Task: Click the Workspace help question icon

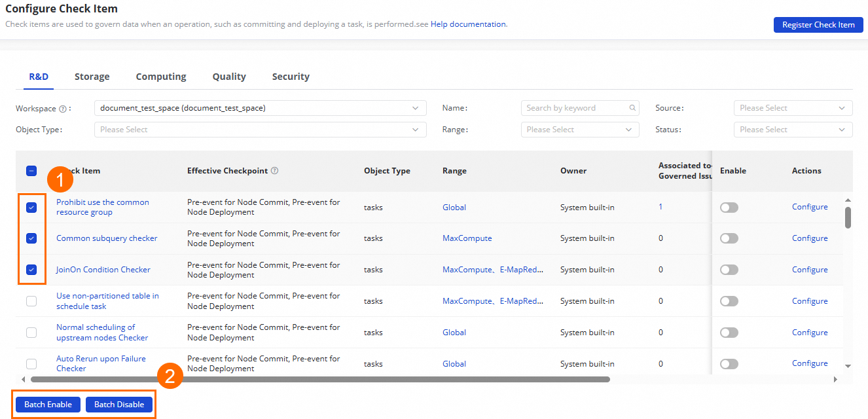Action: pos(63,109)
